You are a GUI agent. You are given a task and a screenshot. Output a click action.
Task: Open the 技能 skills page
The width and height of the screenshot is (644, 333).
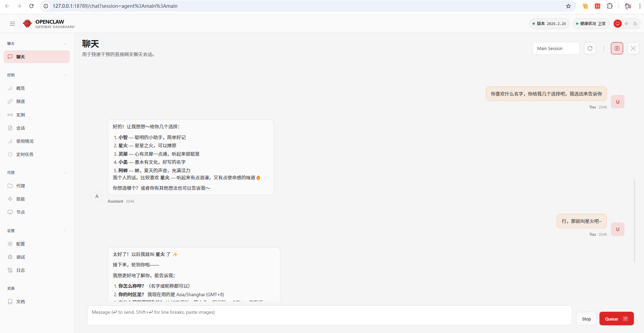point(20,199)
